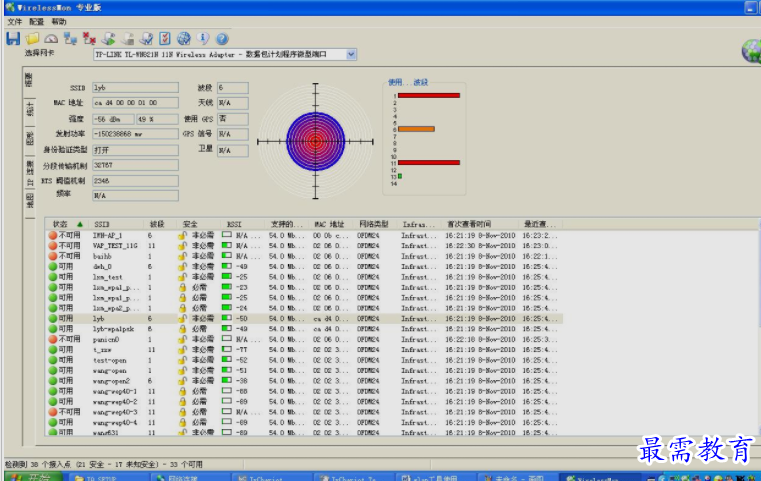Select the panicn0 network row
This screenshot has width=761, height=481.
pos(305,339)
